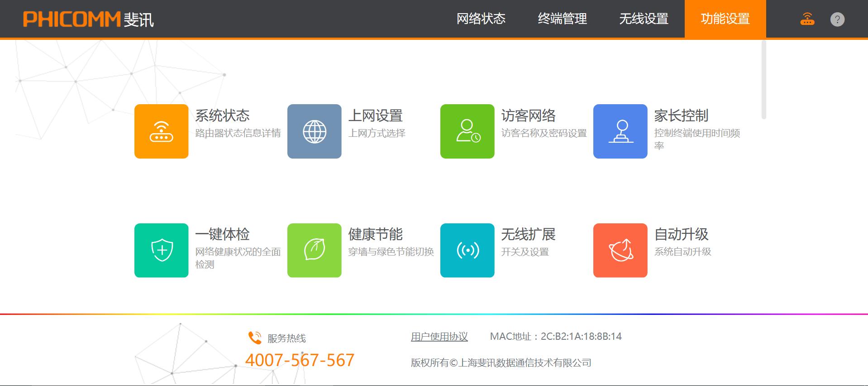Screen dimensions: 868x386
Task: Open the help question mark icon
Action: pyautogui.click(x=837, y=19)
